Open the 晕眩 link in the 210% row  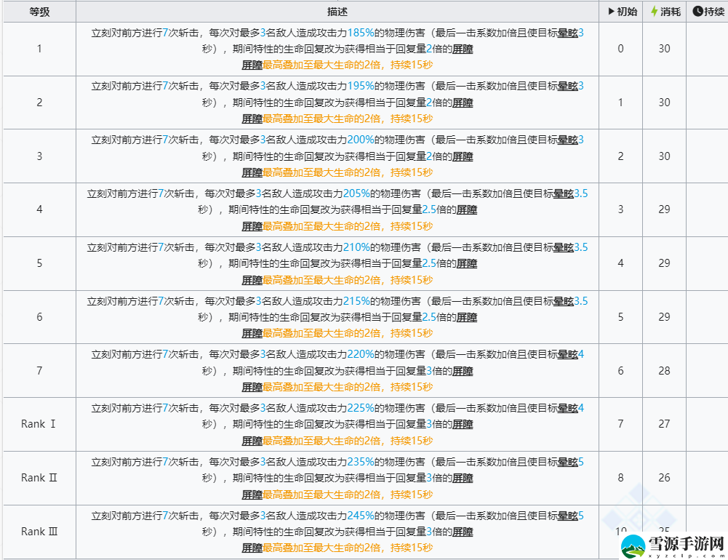[x=564, y=247]
